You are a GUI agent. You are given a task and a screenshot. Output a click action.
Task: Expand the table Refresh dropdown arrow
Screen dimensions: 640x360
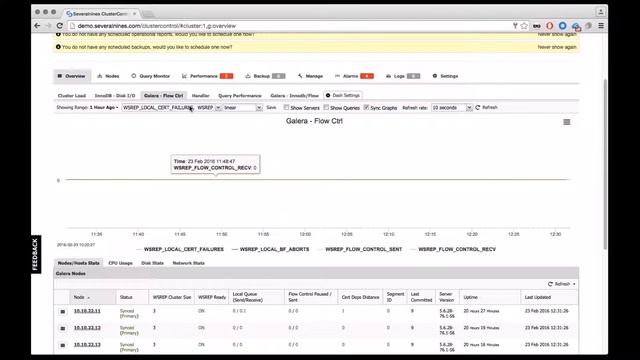pos(574,284)
